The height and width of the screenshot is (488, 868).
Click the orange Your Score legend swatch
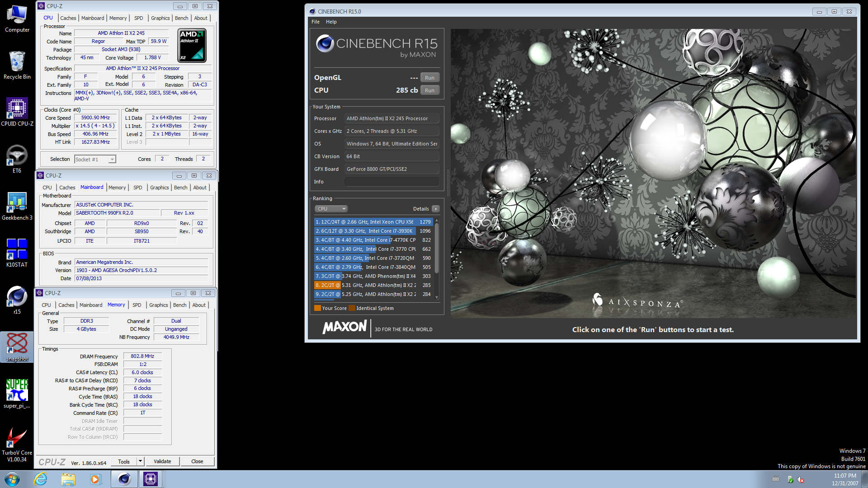tap(317, 308)
